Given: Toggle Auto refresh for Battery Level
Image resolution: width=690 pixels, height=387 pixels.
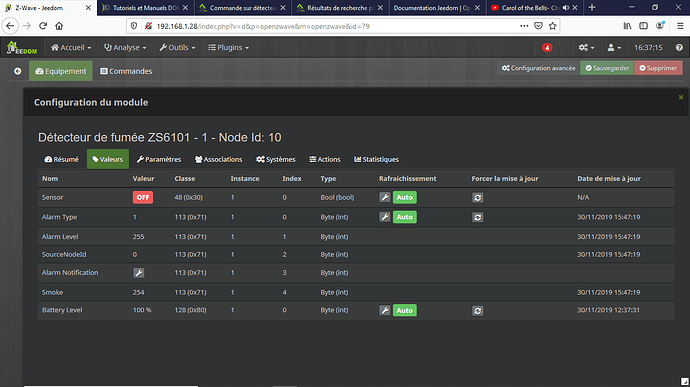Looking at the screenshot, I should click(x=404, y=310).
